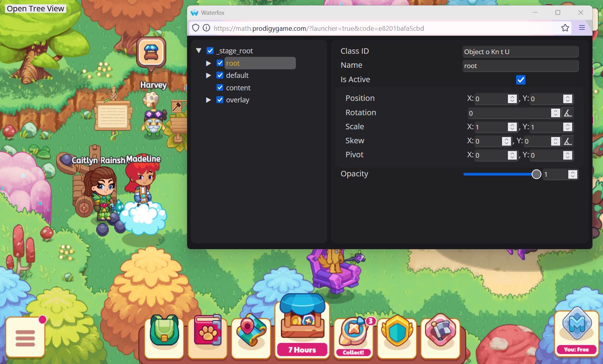Click the bed icon above Harvey
The width and height of the screenshot is (603, 364).
tap(151, 53)
